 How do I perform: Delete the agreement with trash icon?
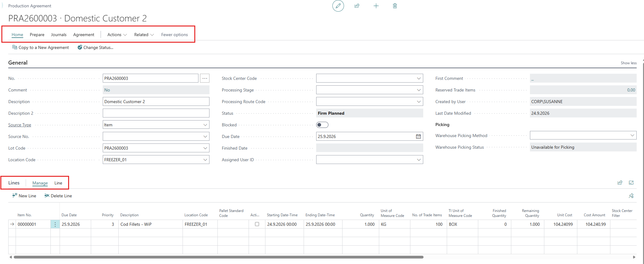[395, 6]
